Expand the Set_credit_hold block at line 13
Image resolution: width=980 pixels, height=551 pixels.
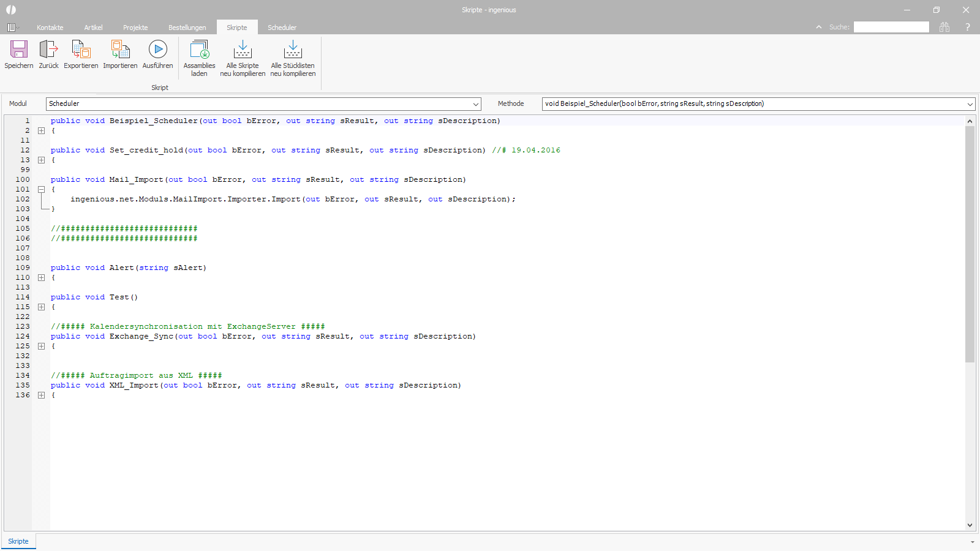tap(41, 160)
